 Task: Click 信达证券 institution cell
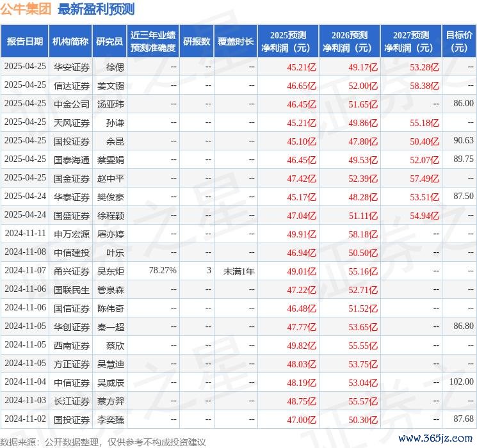72,86
